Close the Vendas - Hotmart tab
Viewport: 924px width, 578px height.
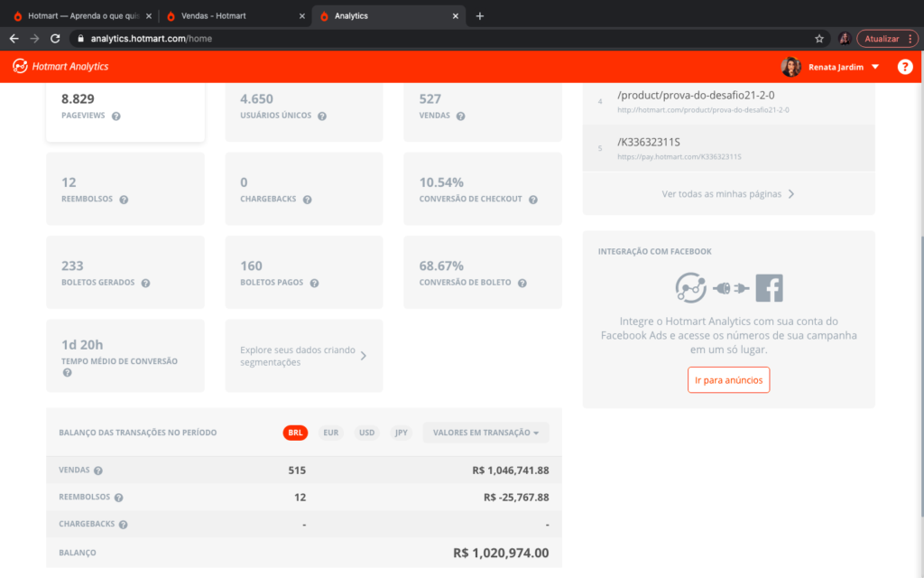(301, 16)
